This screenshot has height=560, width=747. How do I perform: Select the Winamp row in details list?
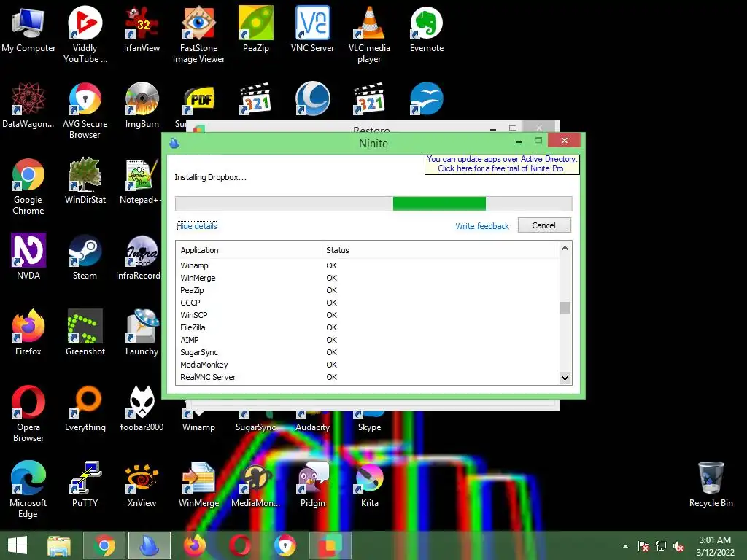click(x=368, y=265)
